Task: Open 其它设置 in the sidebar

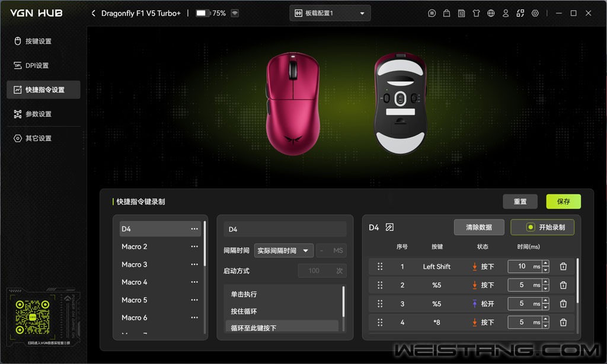Action: (x=43, y=138)
